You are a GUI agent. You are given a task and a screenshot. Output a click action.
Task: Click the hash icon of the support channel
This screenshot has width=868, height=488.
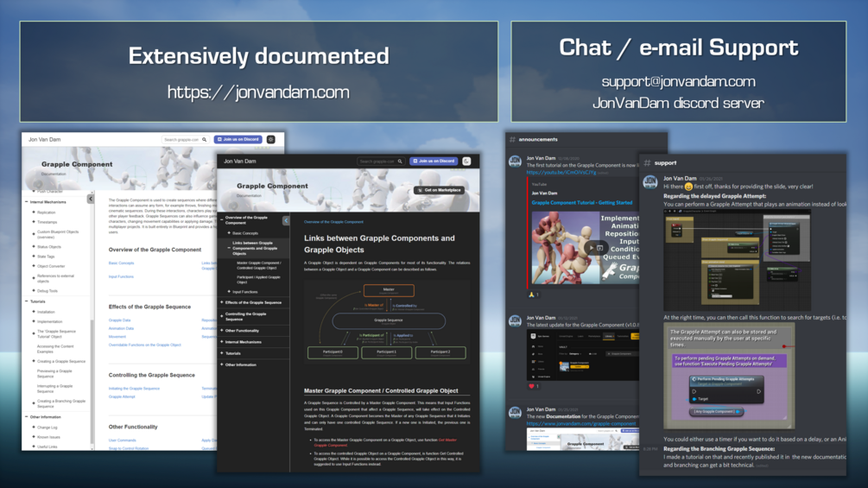[x=647, y=162]
